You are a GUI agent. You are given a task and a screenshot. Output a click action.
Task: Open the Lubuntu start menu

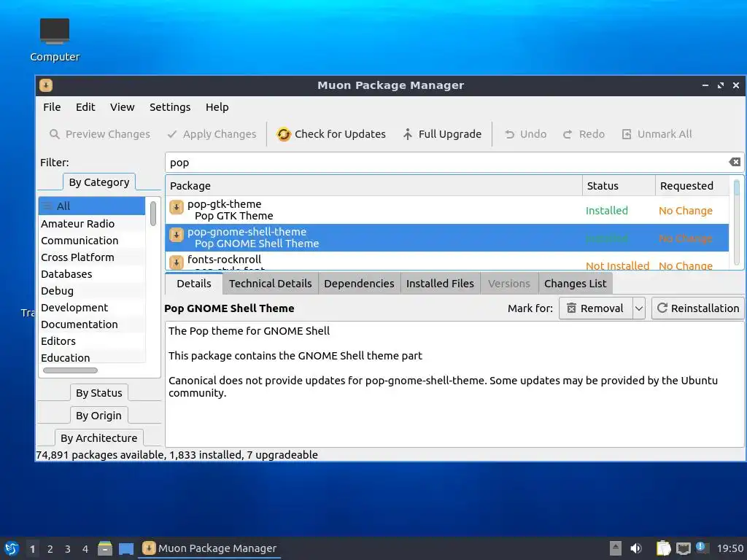12,548
